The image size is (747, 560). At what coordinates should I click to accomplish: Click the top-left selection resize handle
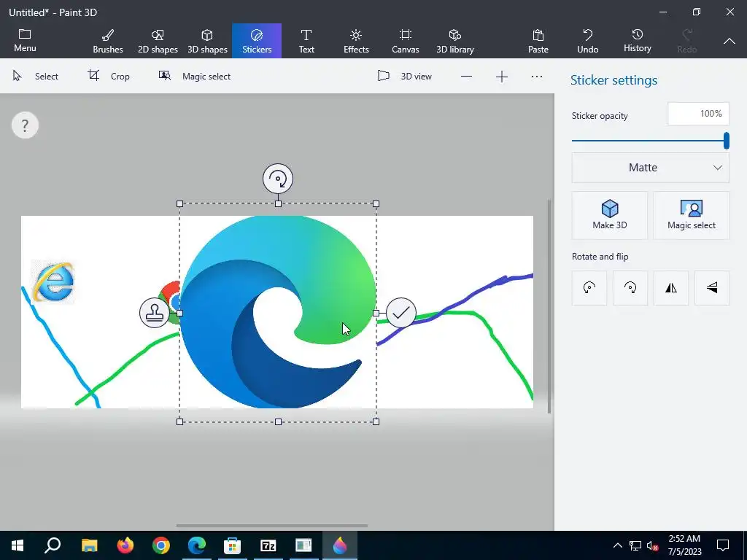179,204
